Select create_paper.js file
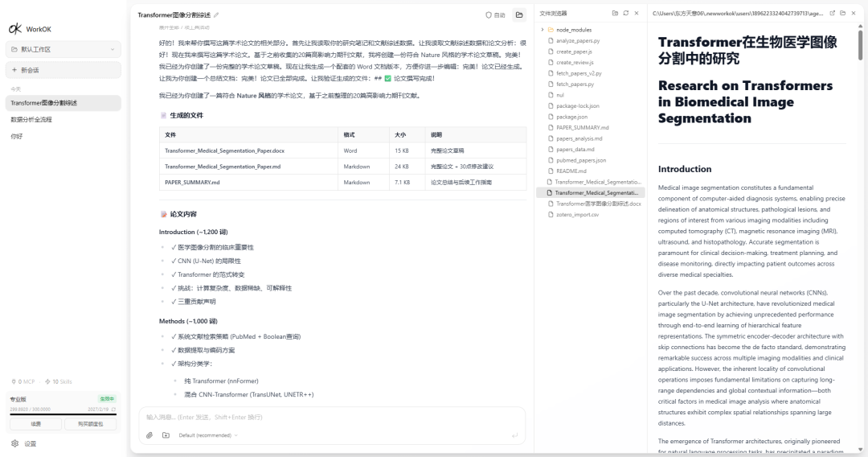The image size is (868, 457). tap(591, 51)
